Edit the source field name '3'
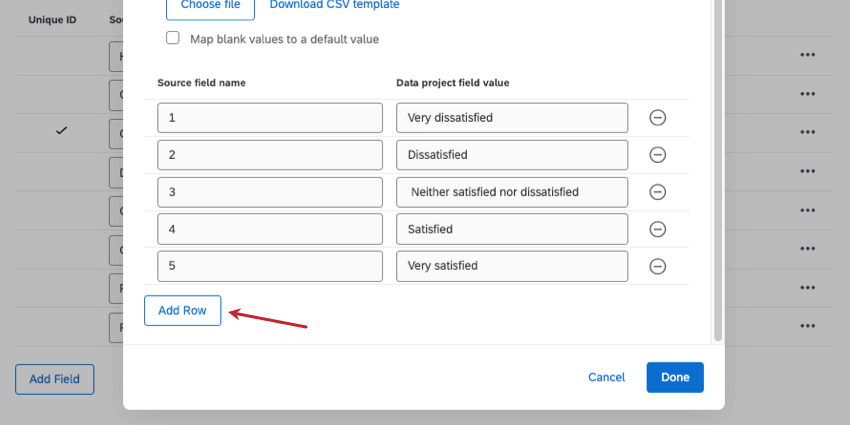 tap(270, 192)
